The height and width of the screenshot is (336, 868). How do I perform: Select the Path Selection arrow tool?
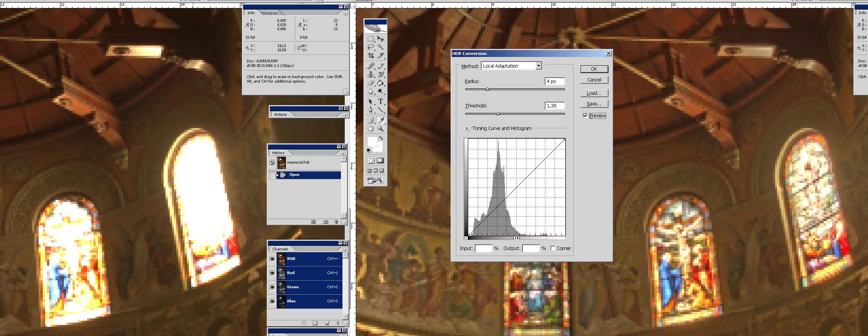pos(371,102)
